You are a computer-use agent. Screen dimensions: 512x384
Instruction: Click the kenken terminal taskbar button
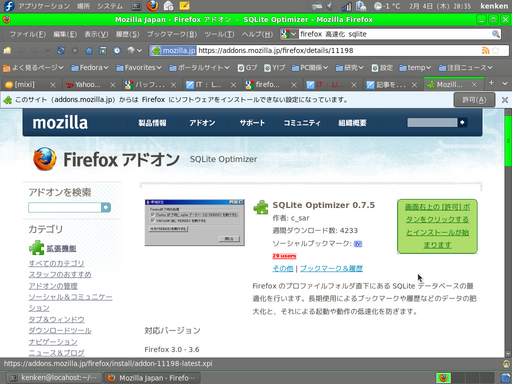53,378
